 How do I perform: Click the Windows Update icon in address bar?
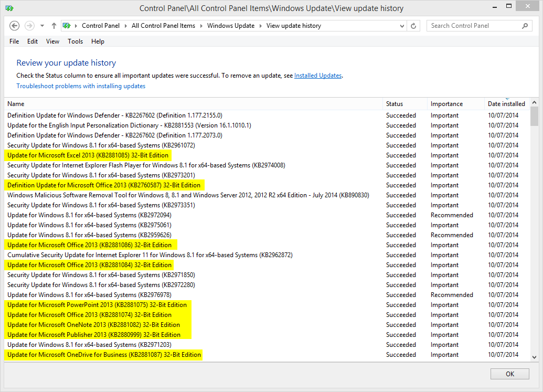pyautogui.click(x=67, y=26)
